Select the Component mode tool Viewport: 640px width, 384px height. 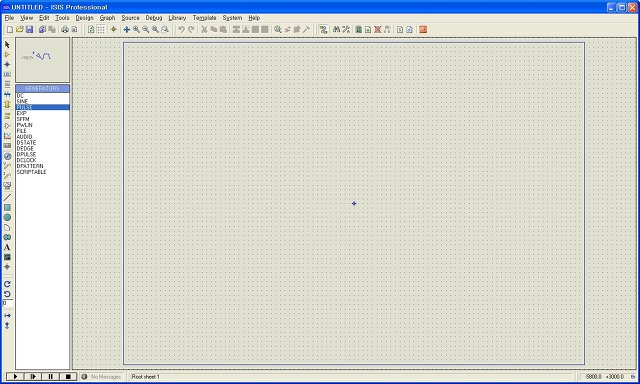click(7, 54)
